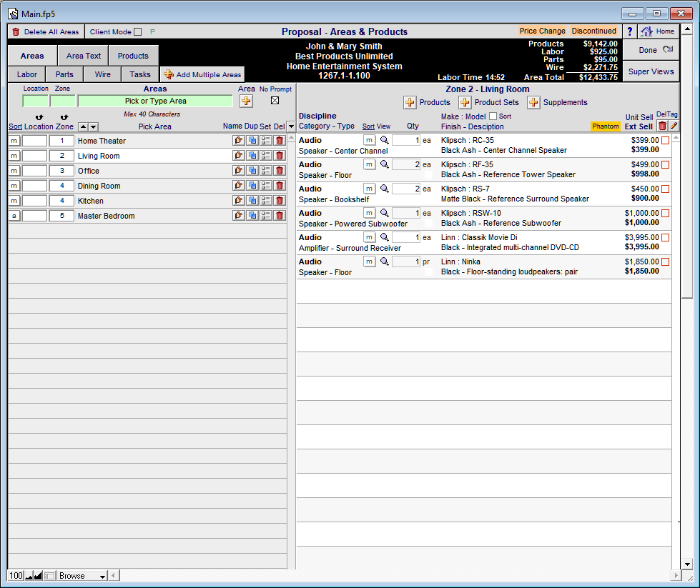Image resolution: width=700 pixels, height=588 pixels.
Task: Open magnifier for Linn Classik Movie Di
Action: (384, 237)
